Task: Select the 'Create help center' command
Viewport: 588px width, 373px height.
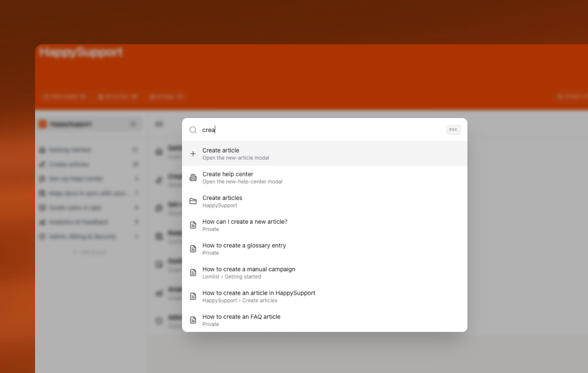Action: (324, 177)
